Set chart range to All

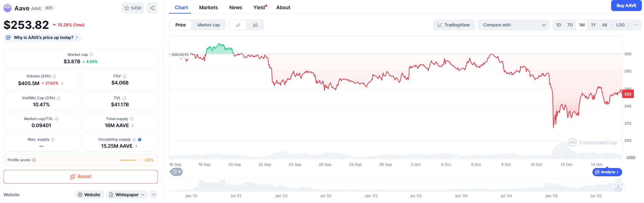click(604, 25)
